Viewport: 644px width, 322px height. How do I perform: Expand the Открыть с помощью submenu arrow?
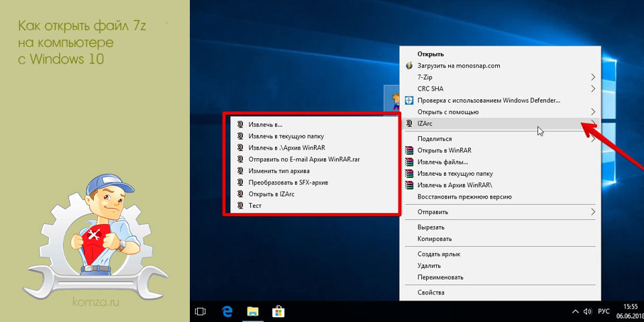[593, 112]
